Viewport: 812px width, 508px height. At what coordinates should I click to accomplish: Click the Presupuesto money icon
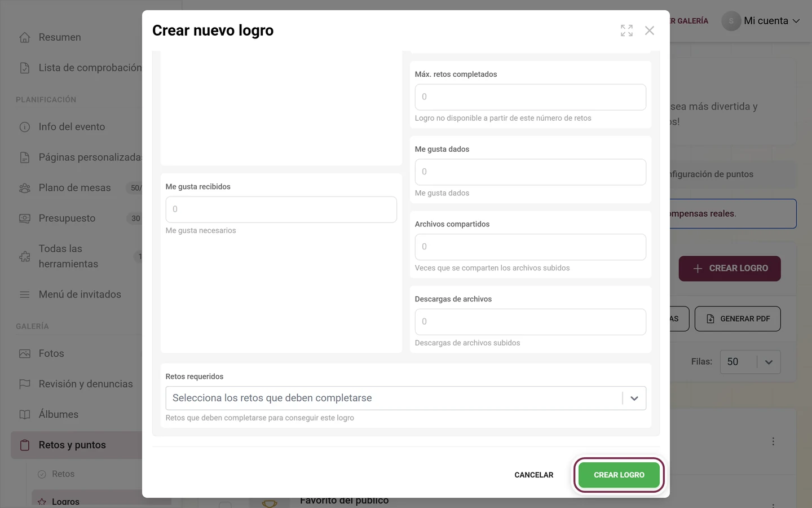pyautogui.click(x=25, y=218)
